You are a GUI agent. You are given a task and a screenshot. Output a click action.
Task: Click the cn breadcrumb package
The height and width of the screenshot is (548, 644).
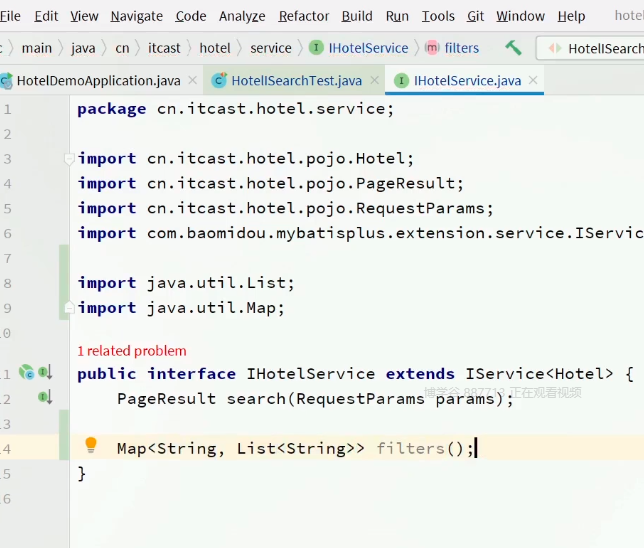click(x=122, y=48)
